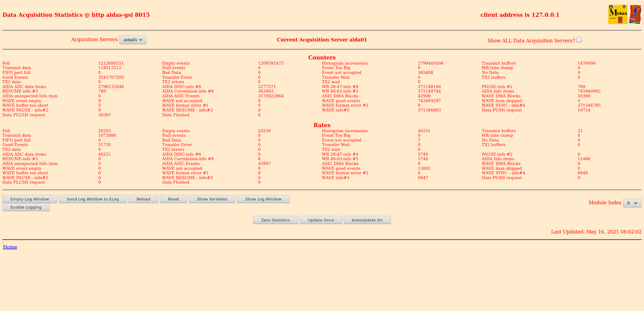Screen dimensions: 644x311
Task: Click the Zero Statistics button
Action: tap(276, 220)
